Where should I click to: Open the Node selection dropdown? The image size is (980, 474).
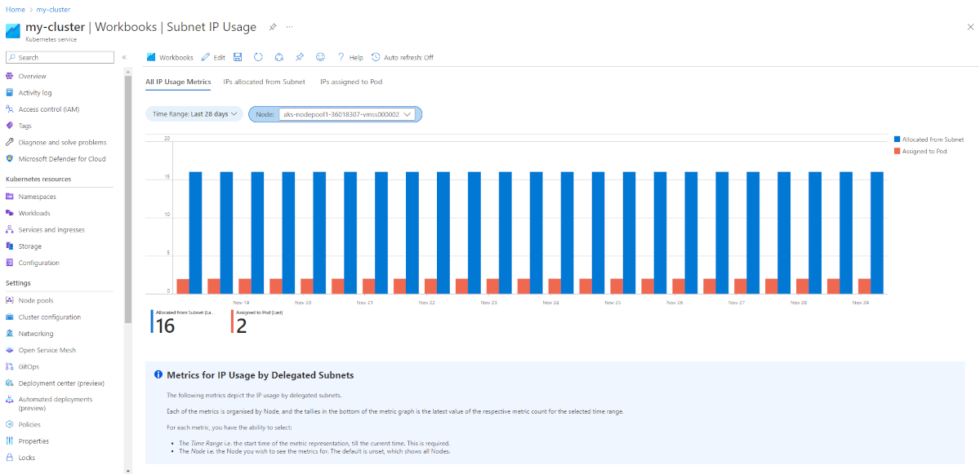point(347,114)
